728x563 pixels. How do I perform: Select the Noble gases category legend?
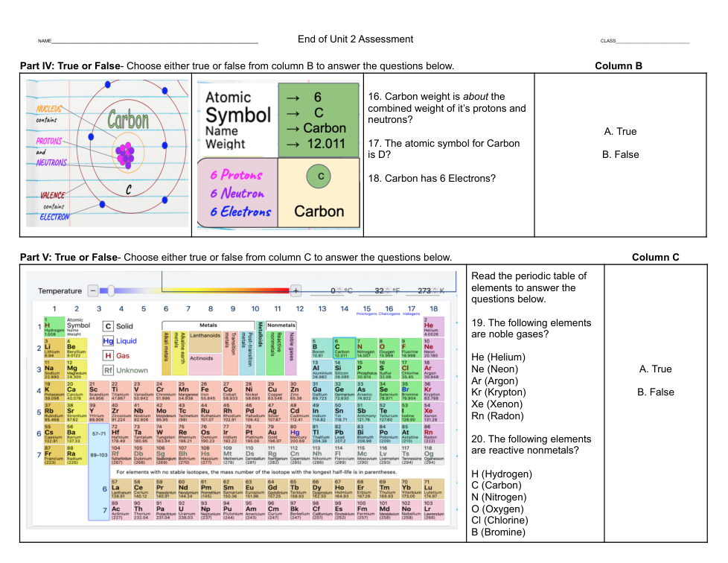pyautogui.click(x=291, y=349)
